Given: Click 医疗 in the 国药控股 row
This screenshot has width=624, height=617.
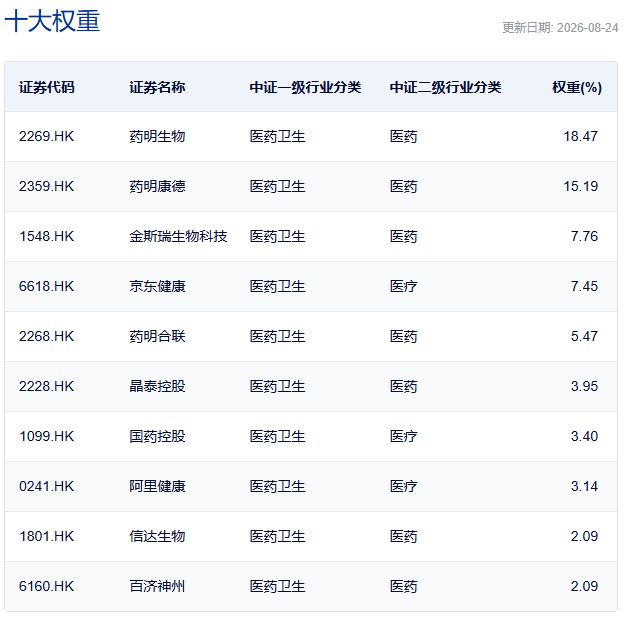Looking at the screenshot, I should coord(404,436).
